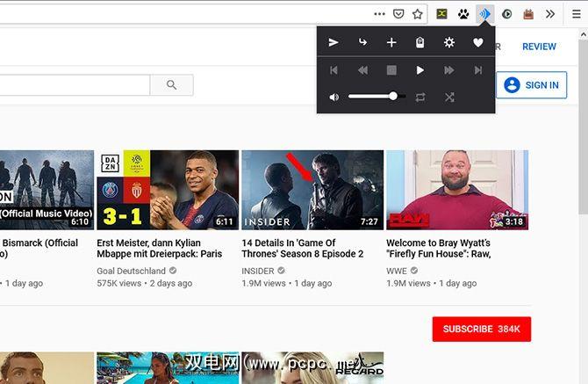The width and height of the screenshot is (588, 384).
Task: Click the SIGN IN button
Action: coord(531,85)
